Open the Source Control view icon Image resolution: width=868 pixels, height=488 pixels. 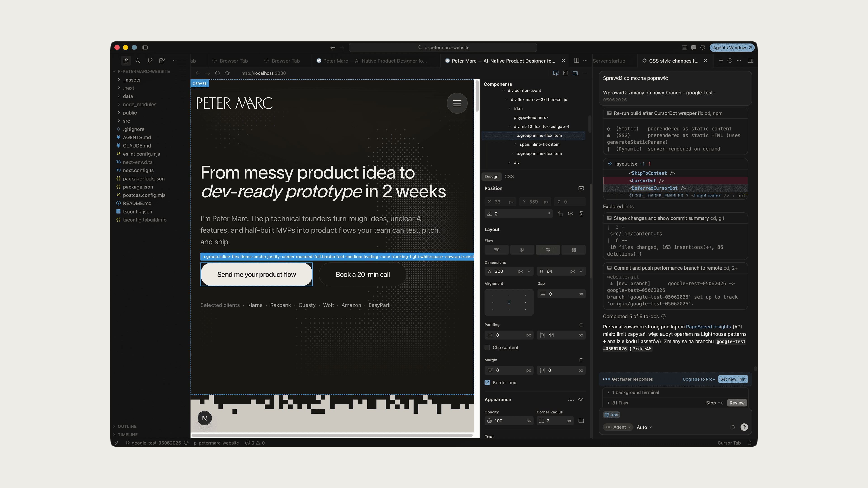coord(150,61)
